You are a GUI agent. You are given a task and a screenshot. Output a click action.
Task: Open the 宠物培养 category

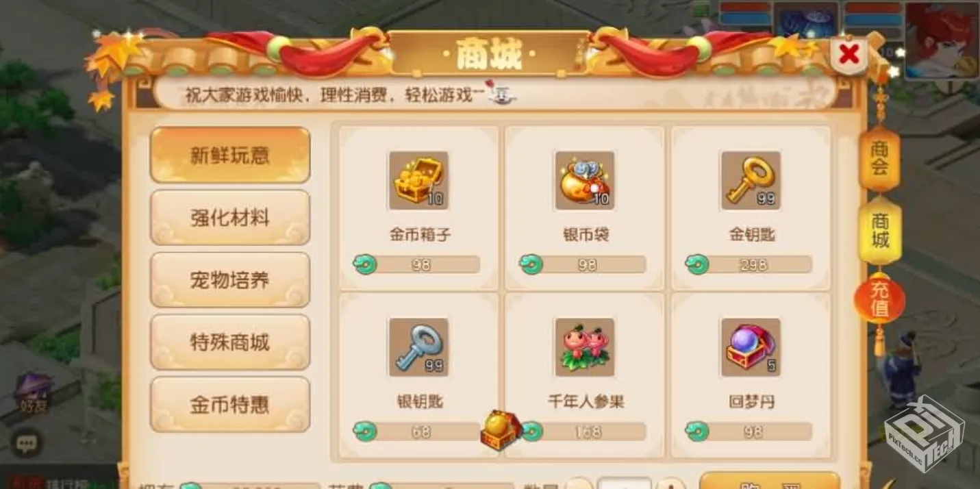coord(230,280)
